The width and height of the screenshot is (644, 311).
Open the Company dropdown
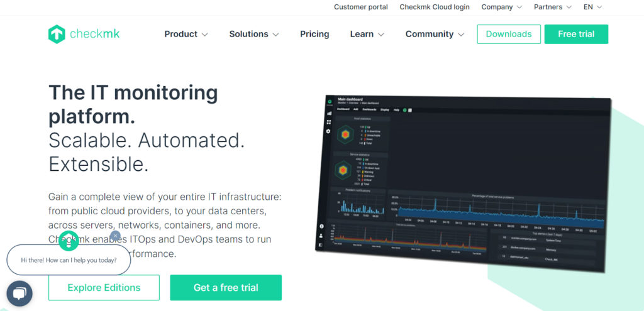[501, 7]
